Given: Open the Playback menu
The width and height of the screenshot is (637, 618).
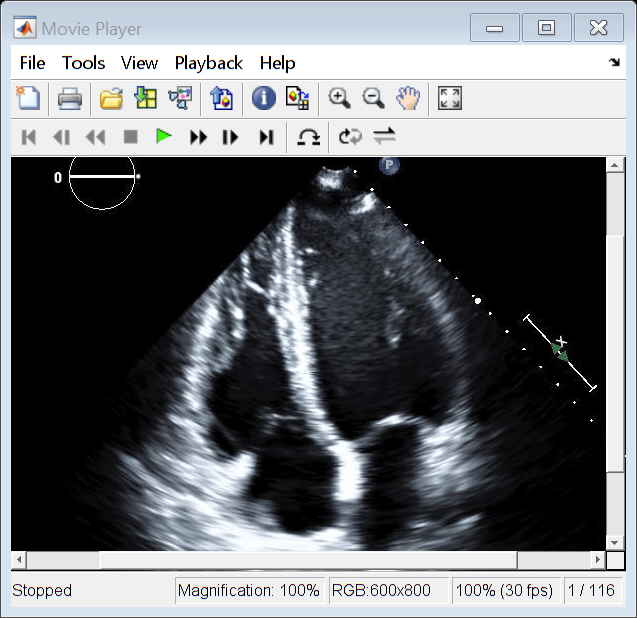Looking at the screenshot, I should coord(208,63).
